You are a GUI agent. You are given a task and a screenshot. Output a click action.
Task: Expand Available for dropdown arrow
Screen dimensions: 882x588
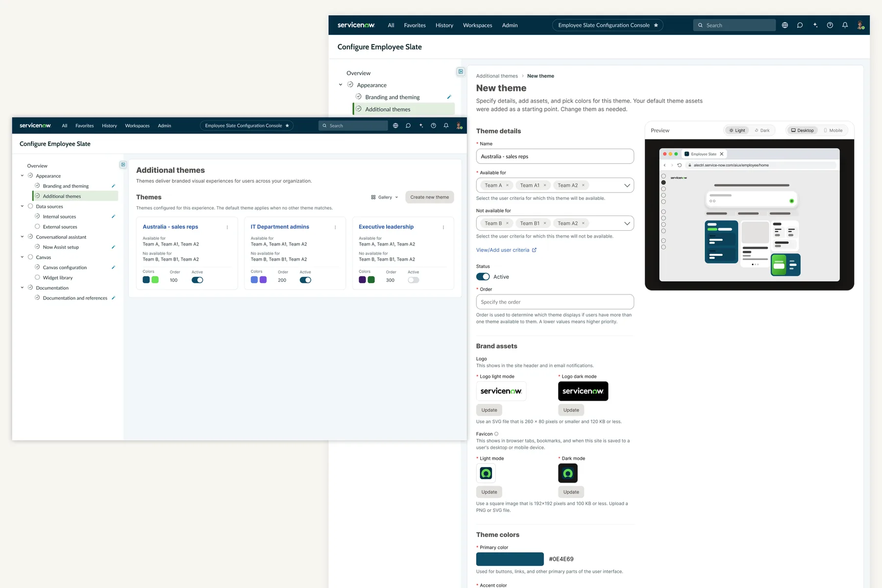click(627, 185)
